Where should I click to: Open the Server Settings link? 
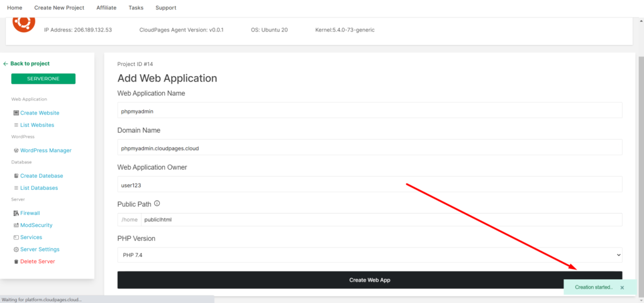40,249
